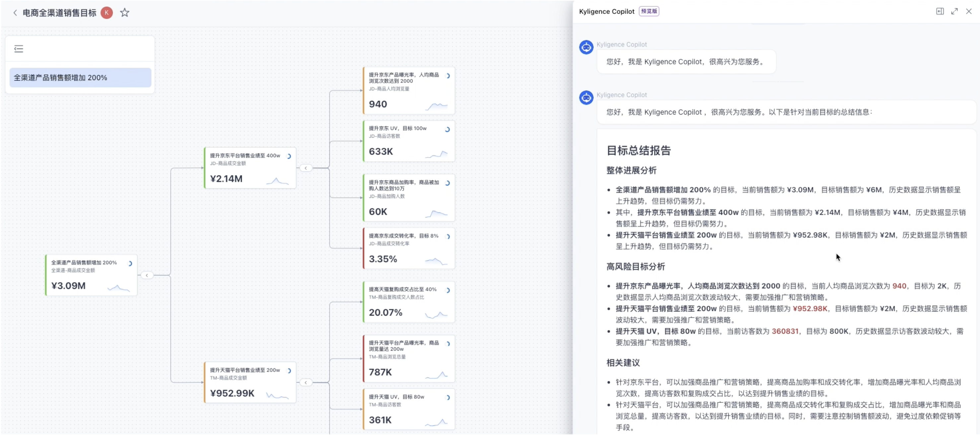Screen dimensions: 980x435
Task: Click trend sparkline on 3.35% card
Action: [x=437, y=261]
